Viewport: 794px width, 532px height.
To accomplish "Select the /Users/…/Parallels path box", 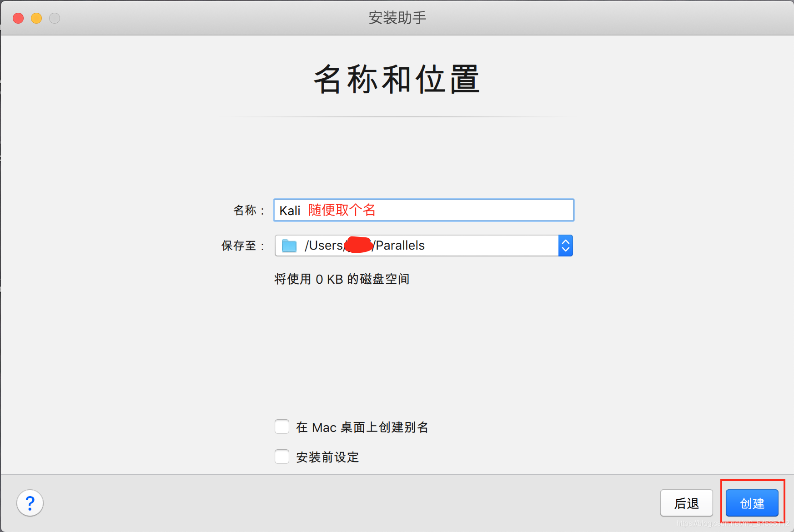I will coord(424,246).
